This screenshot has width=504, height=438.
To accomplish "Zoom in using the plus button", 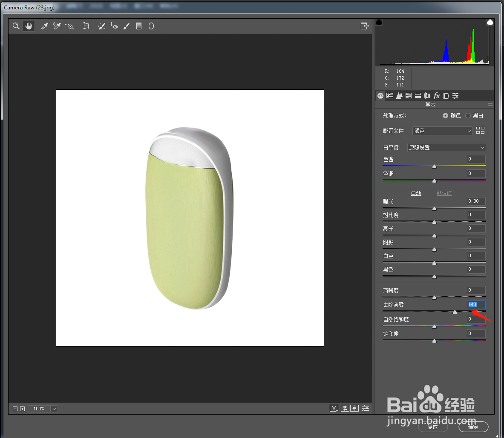I will pos(22,409).
